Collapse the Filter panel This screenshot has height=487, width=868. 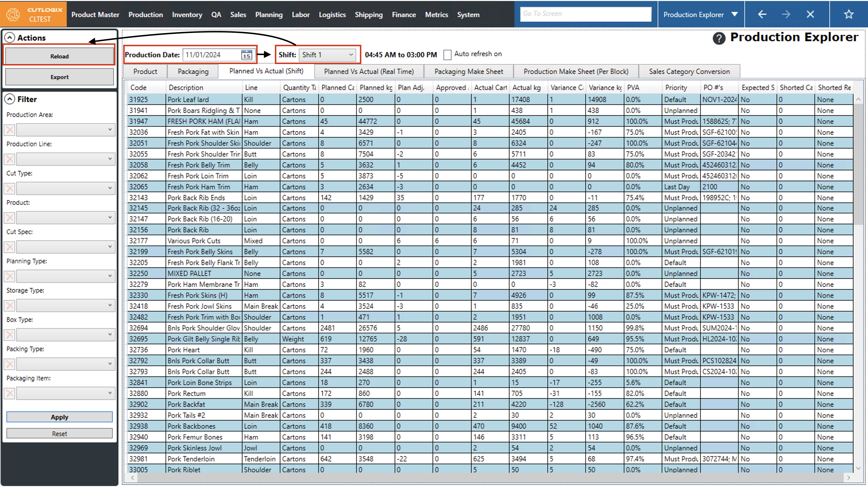[x=10, y=99]
